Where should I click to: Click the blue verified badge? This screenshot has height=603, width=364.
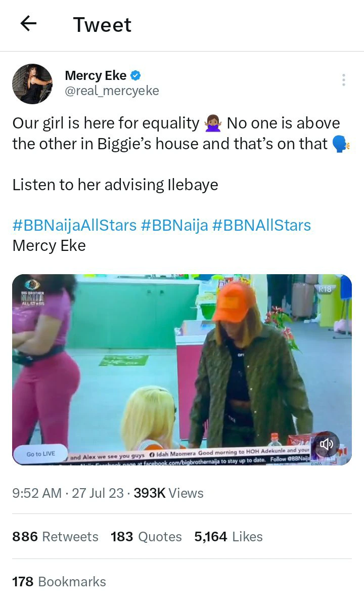[x=135, y=75]
